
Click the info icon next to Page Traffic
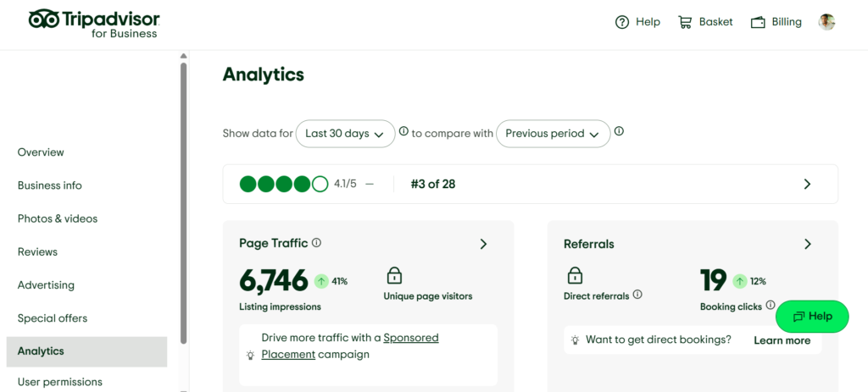coord(316,243)
